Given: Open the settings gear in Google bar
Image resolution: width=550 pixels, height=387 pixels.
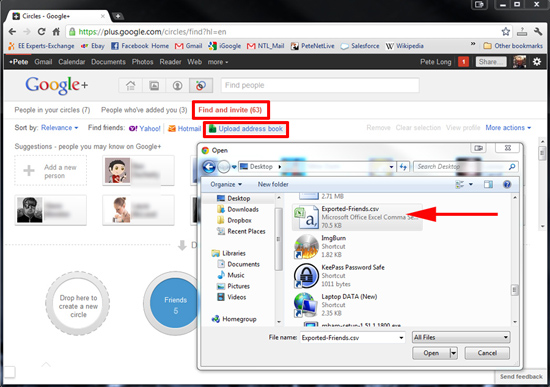Looking at the screenshot, I should [537, 62].
